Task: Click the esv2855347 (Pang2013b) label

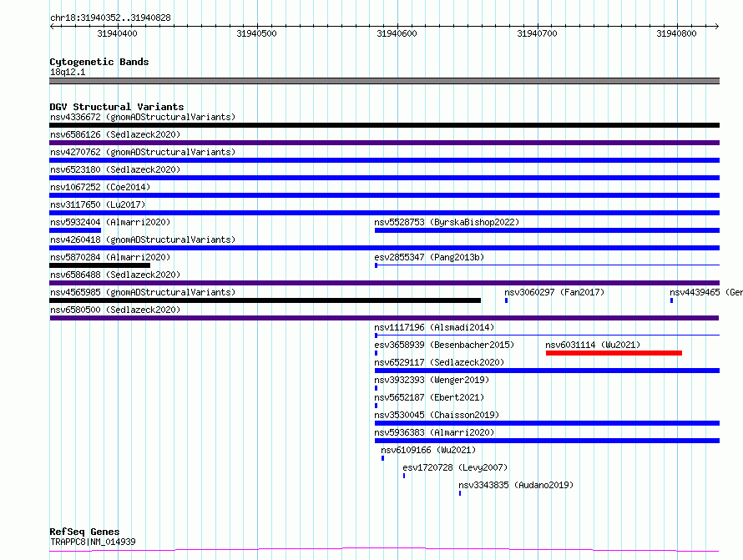Action: 429,257
